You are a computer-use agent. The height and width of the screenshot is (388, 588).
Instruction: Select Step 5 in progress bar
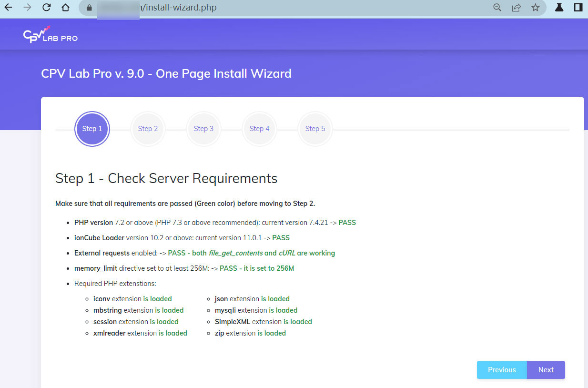[315, 129]
